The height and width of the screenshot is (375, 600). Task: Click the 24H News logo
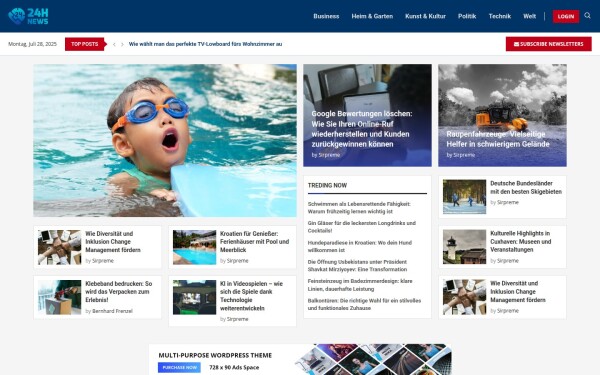point(28,16)
